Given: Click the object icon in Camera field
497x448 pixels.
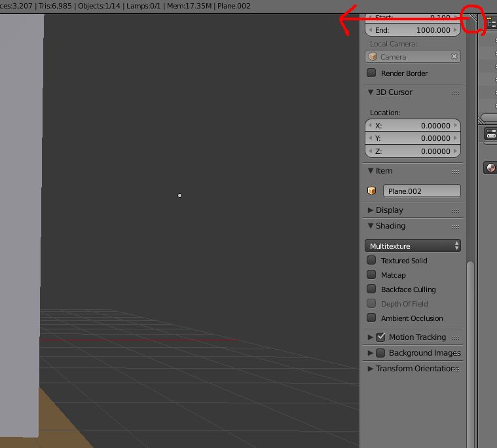Looking at the screenshot, I should tap(373, 56).
